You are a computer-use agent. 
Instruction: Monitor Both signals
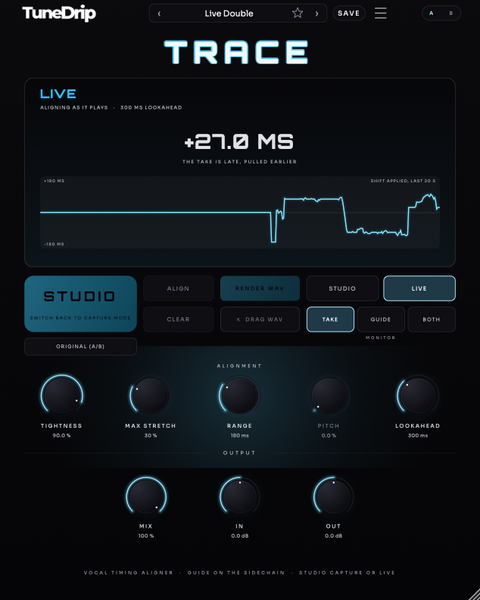[431, 319]
